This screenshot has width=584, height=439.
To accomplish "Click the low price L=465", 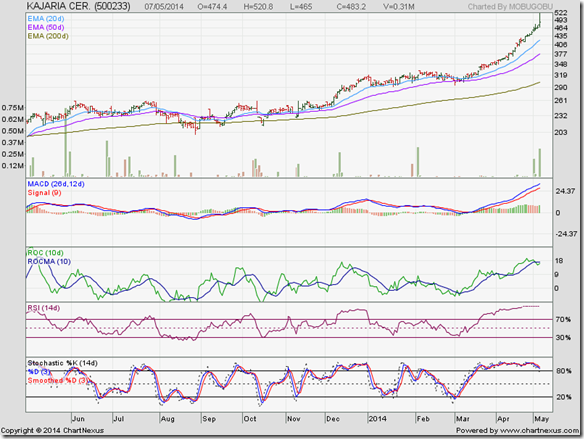I will [301, 6].
